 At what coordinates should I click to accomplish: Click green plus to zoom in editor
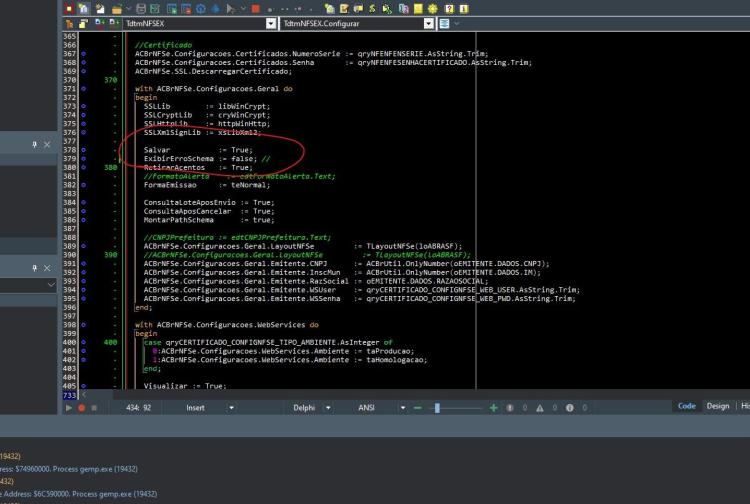coord(494,408)
